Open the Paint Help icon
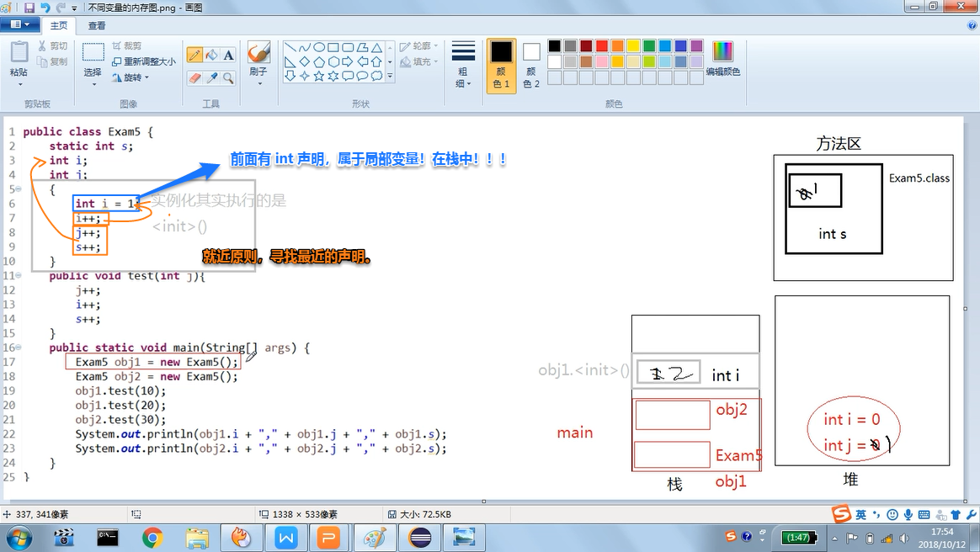The height and width of the screenshot is (552, 980). point(972,25)
